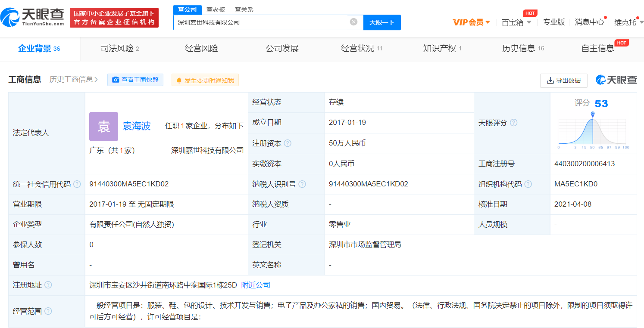Image resolution: width=644 pixels, height=328 pixels.
Task: Click 广东（共1家） region text
Action: 112,151
